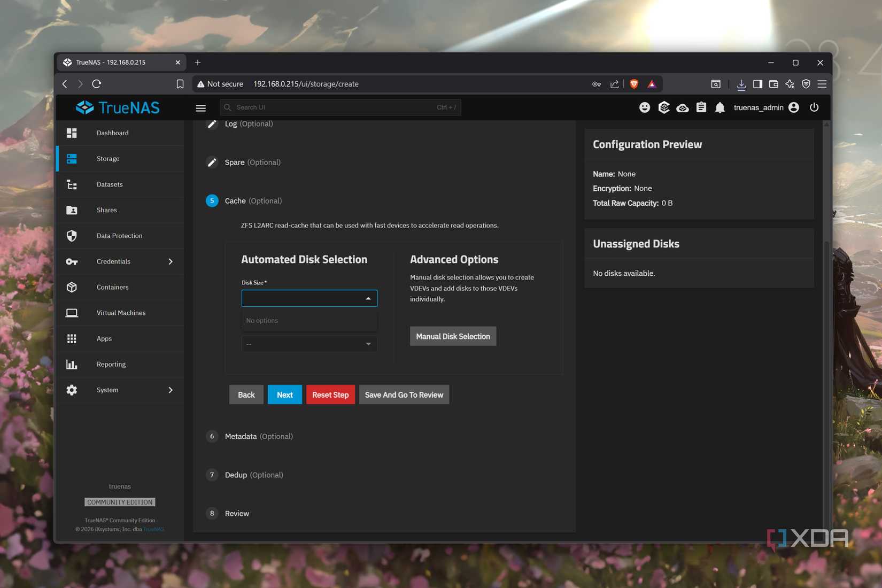Click the Dashboard grid icon

72,133
